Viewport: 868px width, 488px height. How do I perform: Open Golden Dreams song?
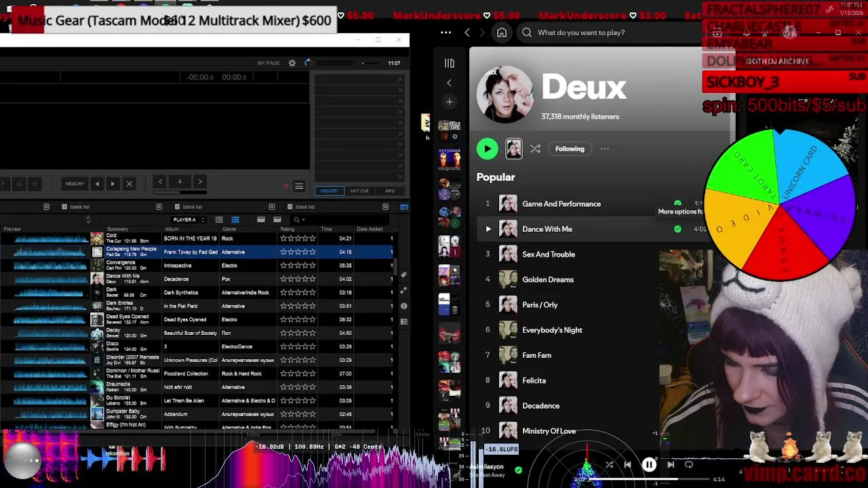[x=548, y=279]
